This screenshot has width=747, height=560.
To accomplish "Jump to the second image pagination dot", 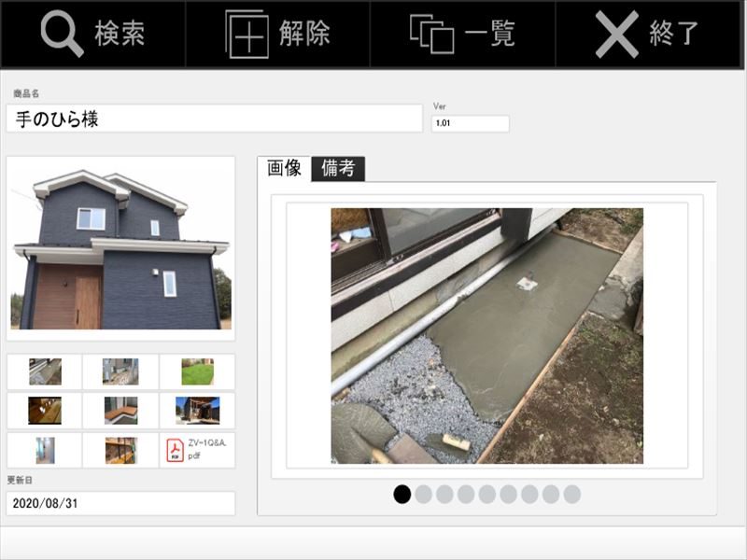I will click(x=424, y=494).
